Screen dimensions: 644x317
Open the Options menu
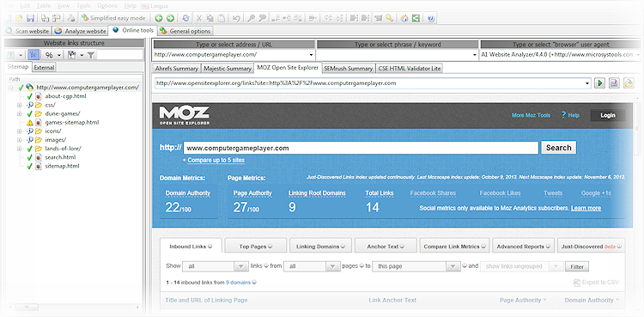point(107,6)
